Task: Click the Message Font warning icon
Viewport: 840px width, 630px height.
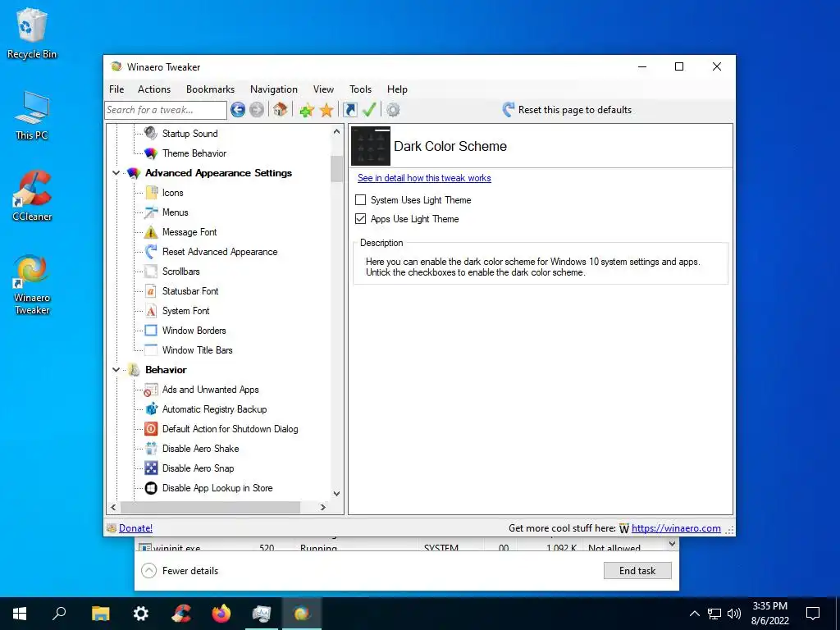Action: (151, 232)
